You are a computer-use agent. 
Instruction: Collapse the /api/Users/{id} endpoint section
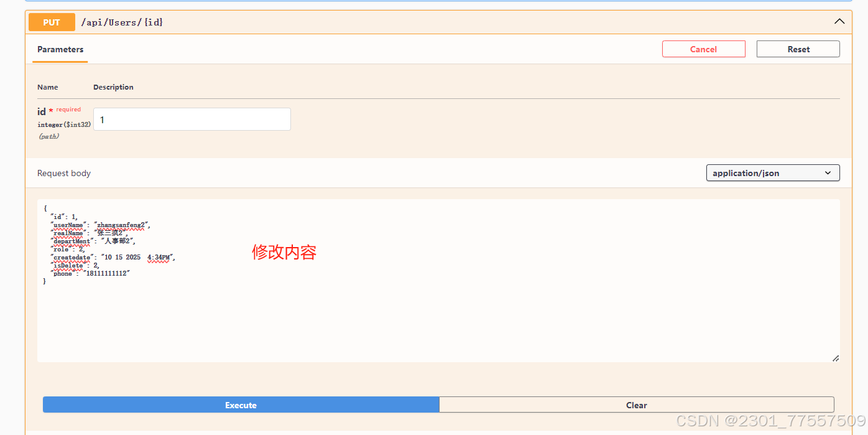839,22
